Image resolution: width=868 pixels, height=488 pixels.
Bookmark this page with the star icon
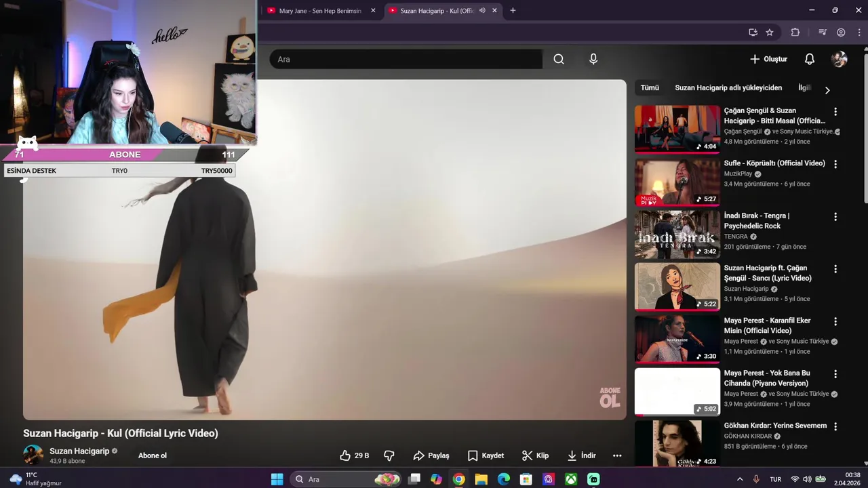770,32
